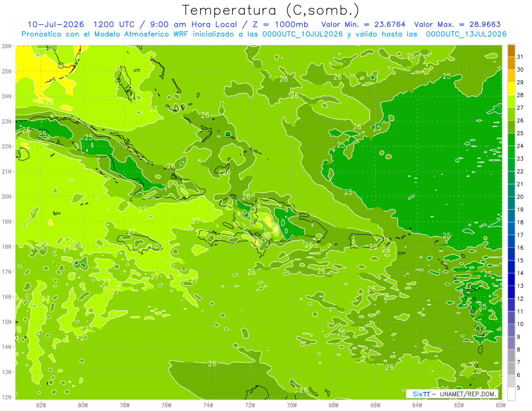Click the "28" contour label on the map
This screenshot has width=532, height=411.
pyautogui.click(x=49, y=102)
